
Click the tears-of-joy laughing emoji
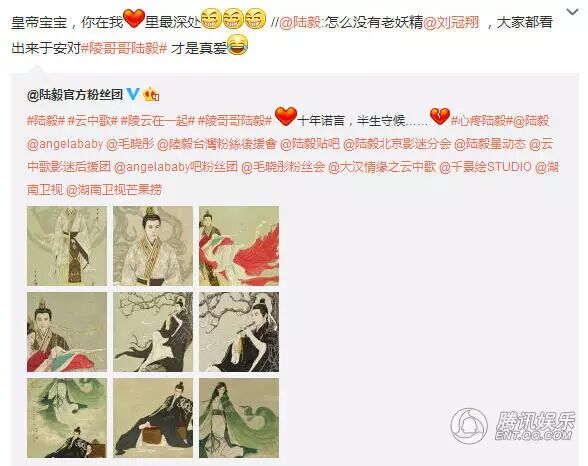[237, 45]
